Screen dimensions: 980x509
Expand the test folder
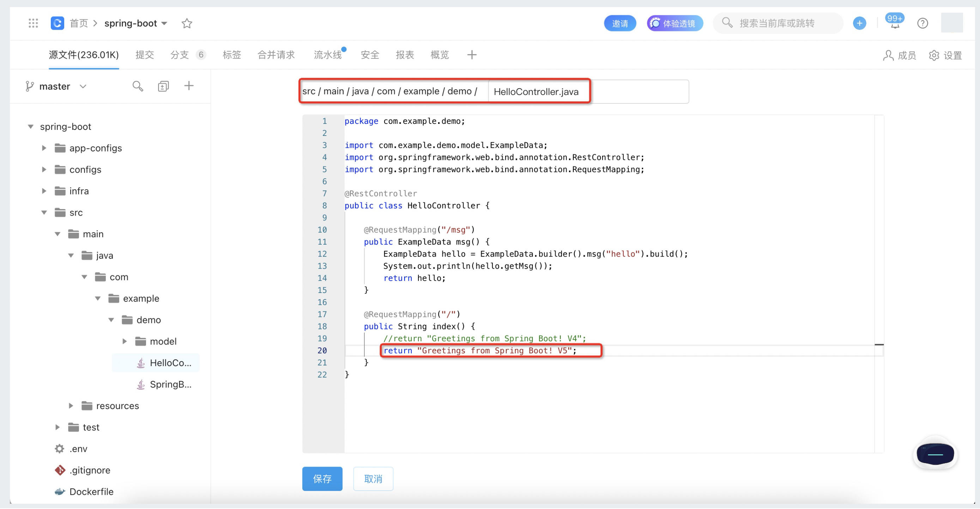[58, 428]
